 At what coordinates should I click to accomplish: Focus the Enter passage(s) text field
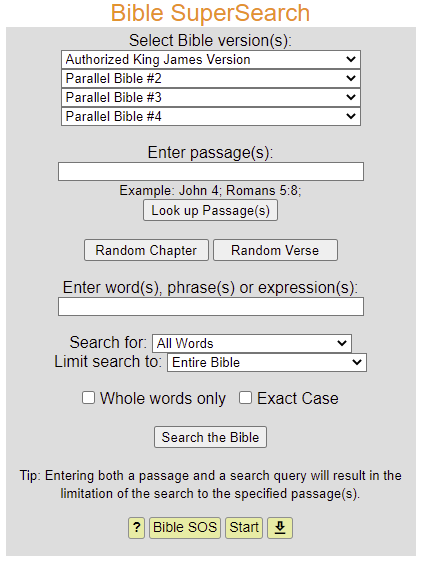pyautogui.click(x=211, y=172)
